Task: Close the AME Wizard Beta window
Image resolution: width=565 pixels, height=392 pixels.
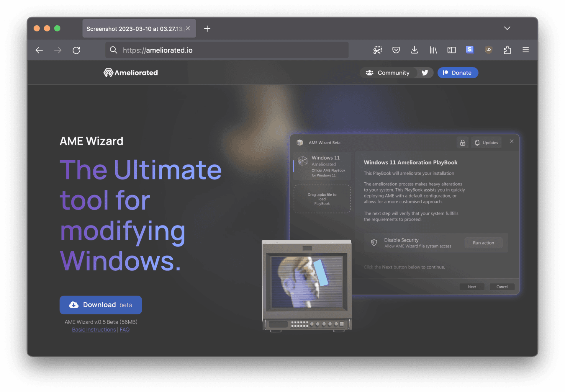Action: click(x=512, y=141)
